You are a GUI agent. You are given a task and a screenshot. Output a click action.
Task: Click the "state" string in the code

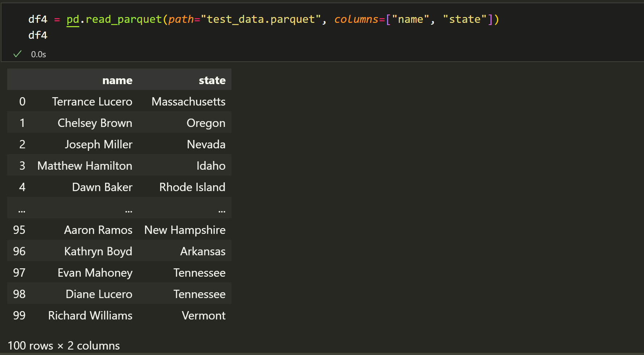(465, 19)
